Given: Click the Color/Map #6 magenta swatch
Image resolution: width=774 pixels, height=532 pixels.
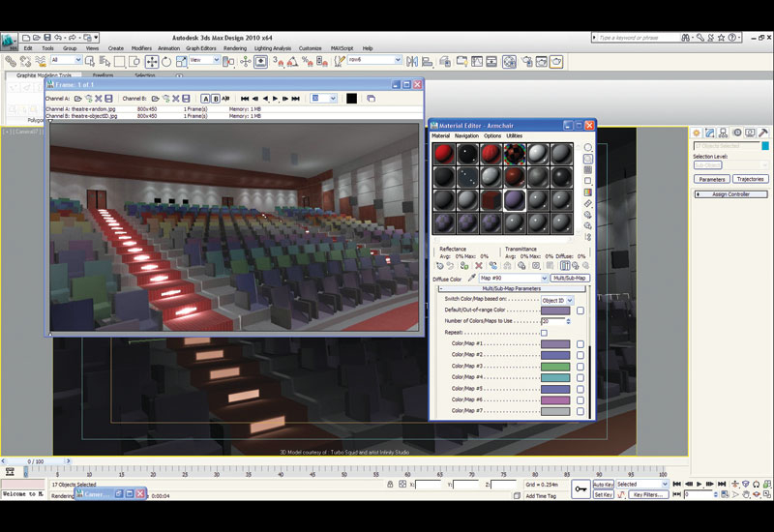Looking at the screenshot, I should click(555, 400).
